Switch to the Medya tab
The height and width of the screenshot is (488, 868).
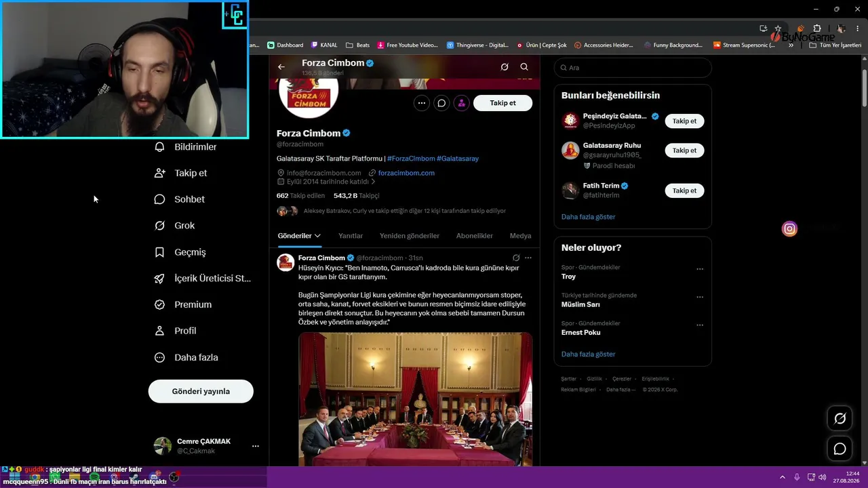coord(520,236)
